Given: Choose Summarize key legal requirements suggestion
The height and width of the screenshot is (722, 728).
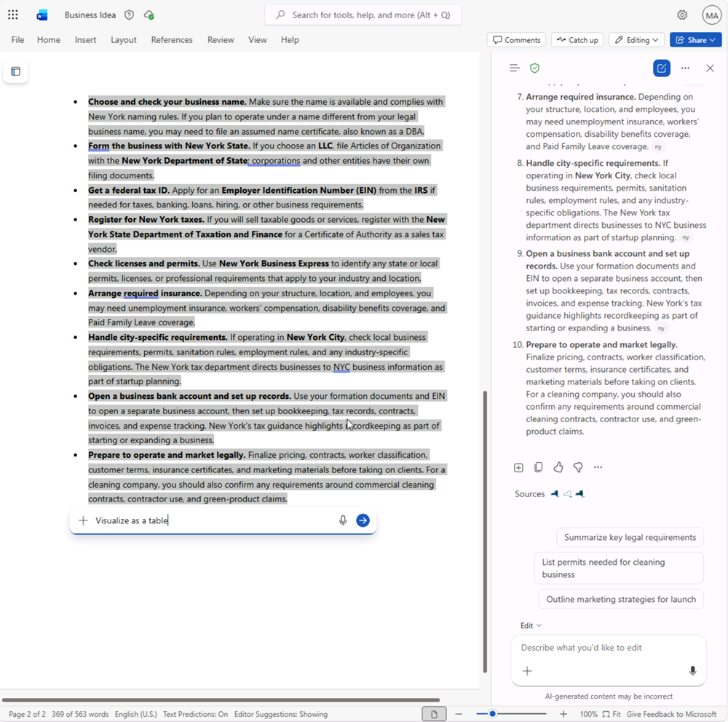Looking at the screenshot, I should click(630, 537).
